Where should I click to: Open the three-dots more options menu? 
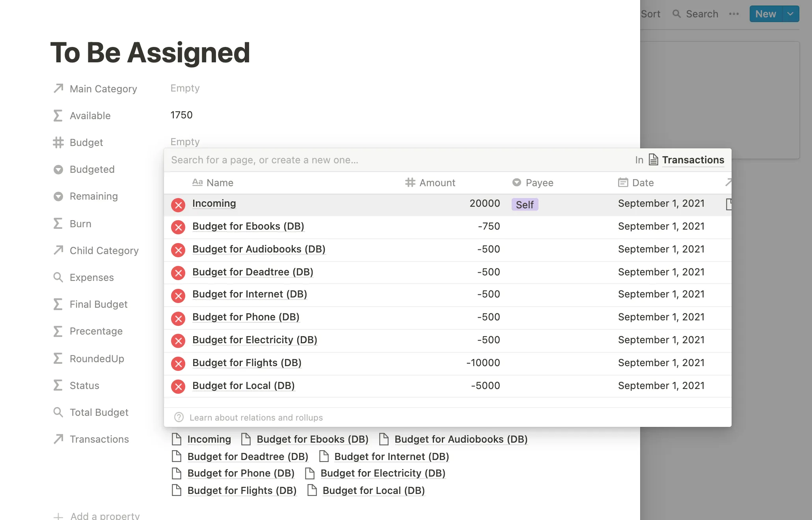[734, 14]
